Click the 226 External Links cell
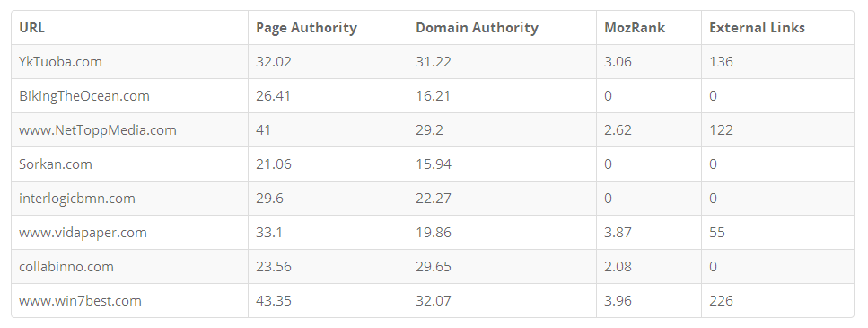Image resolution: width=868 pixels, height=328 pixels. tap(721, 301)
